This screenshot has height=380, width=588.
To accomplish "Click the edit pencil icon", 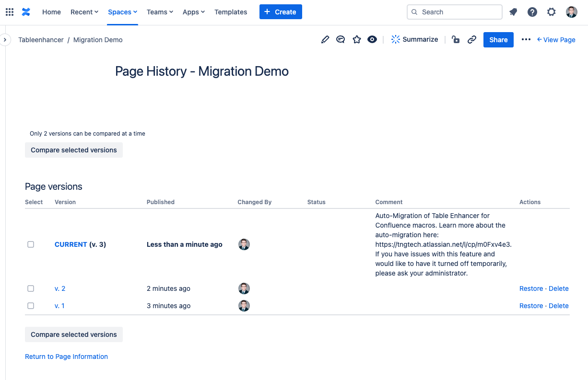I will pos(325,40).
